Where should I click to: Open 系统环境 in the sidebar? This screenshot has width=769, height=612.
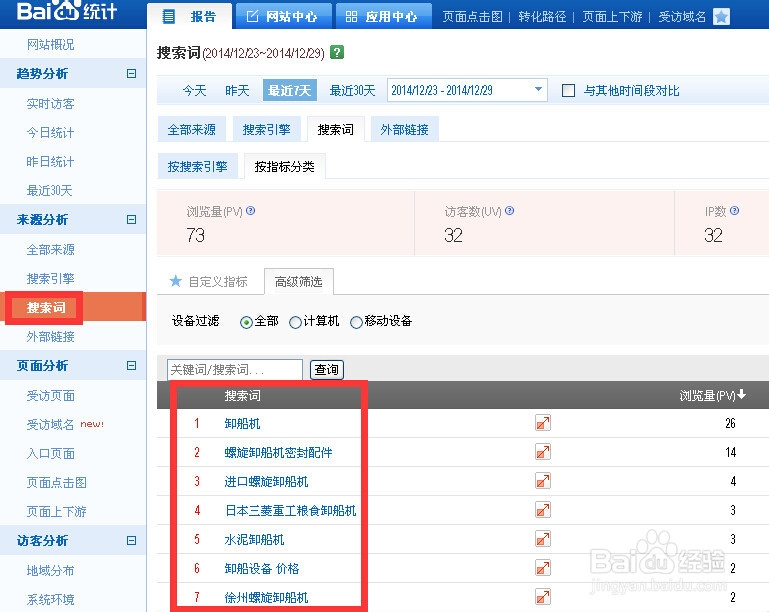tap(51, 599)
